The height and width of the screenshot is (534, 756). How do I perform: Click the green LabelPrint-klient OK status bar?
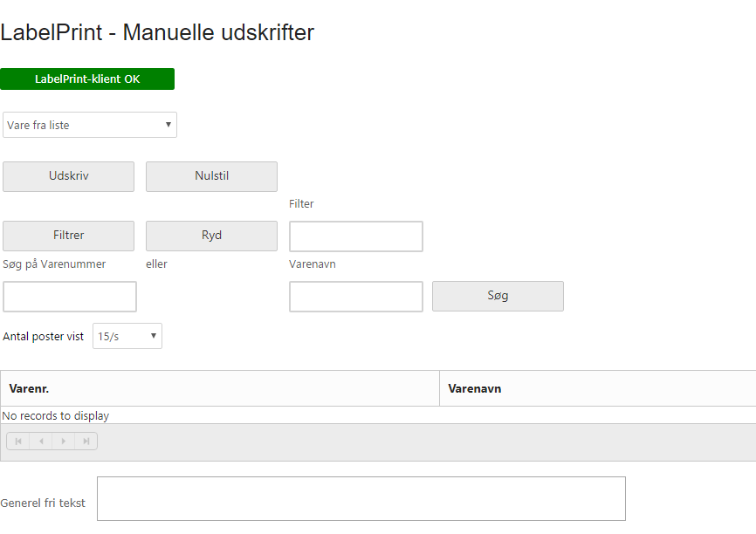(x=87, y=79)
